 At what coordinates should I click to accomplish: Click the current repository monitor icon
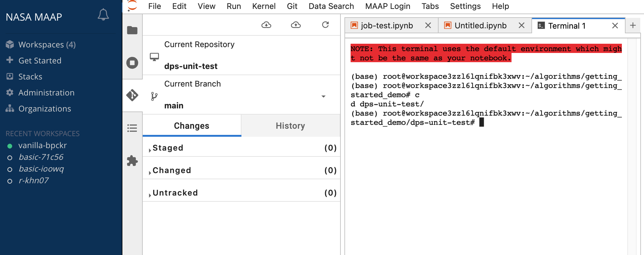click(x=154, y=57)
